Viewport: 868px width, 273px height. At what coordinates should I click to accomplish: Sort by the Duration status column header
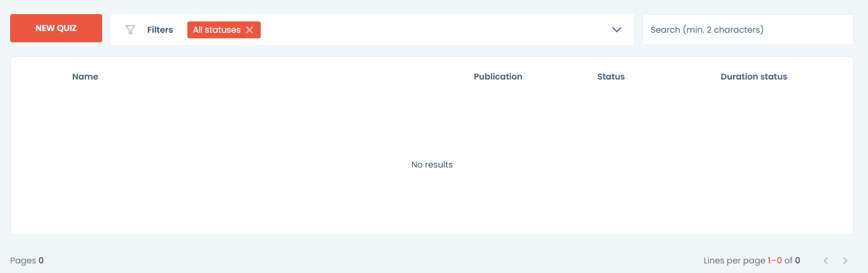pyautogui.click(x=753, y=77)
